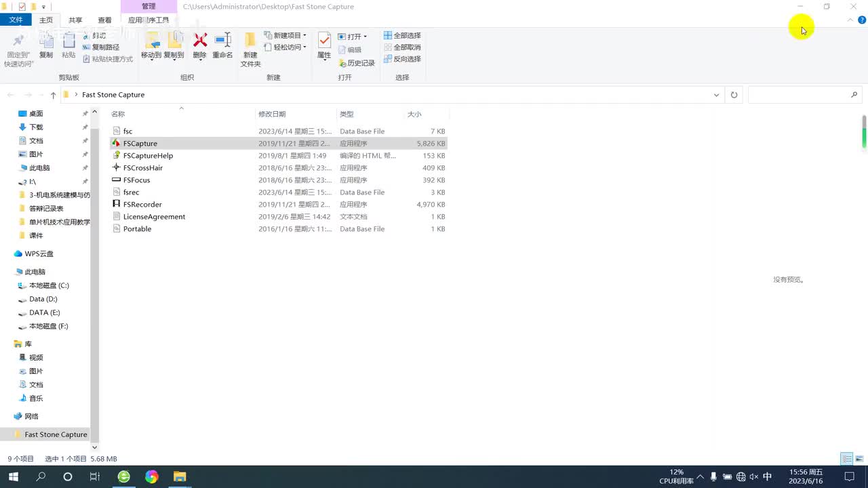Click 反向选择 (Invert selection)
Viewport: 868px width, 488px height.
[402, 59]
